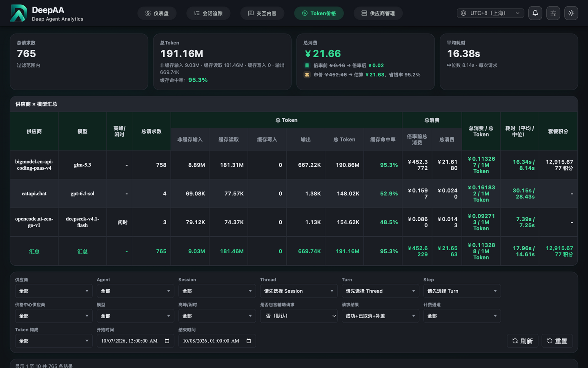The image size is (588, 368).
Task: Toggle the sun theme icon
Action: [x=571, y=13]
